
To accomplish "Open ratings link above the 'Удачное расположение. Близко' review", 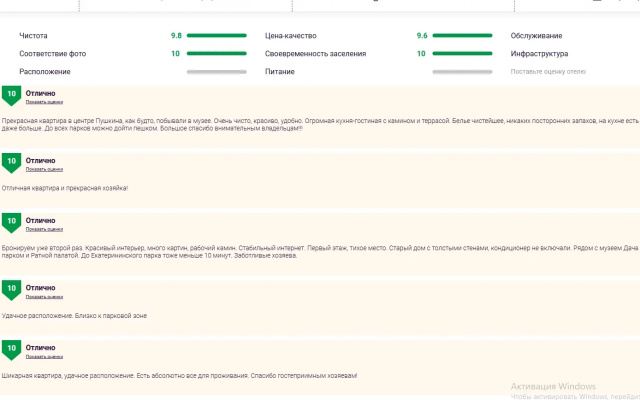I will coord(44,297).
